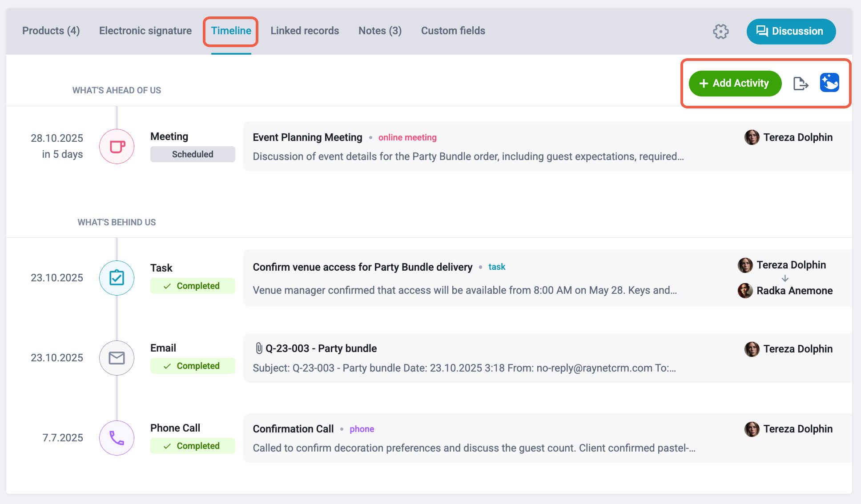Click the Scheduled status badge on Meeting
Screen dimensions: 861x504
click(x=193, y=154)
